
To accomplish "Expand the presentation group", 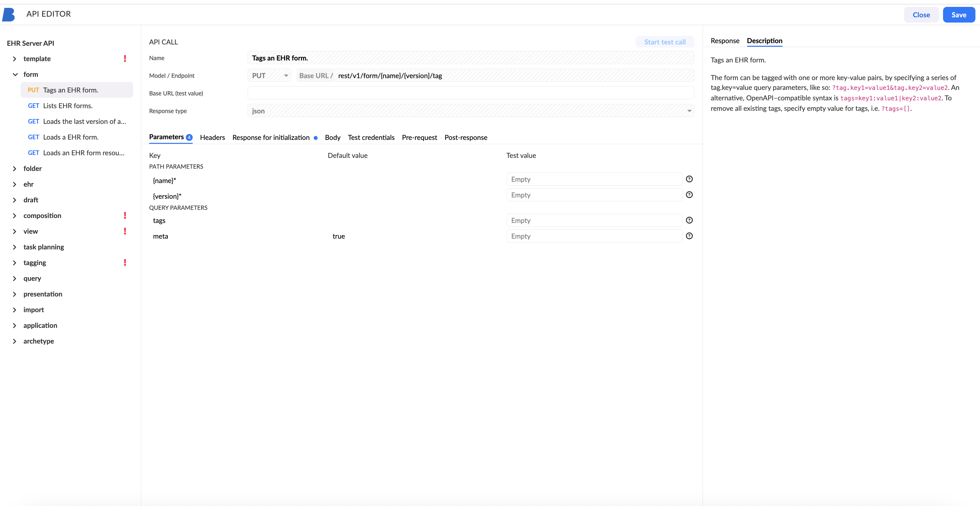I will pos(14,294).
